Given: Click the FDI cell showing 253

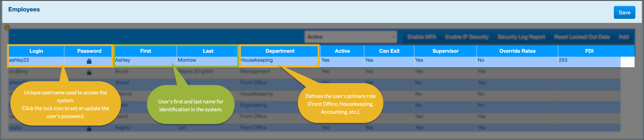Looking at the screenshot, I should (563, 60).
